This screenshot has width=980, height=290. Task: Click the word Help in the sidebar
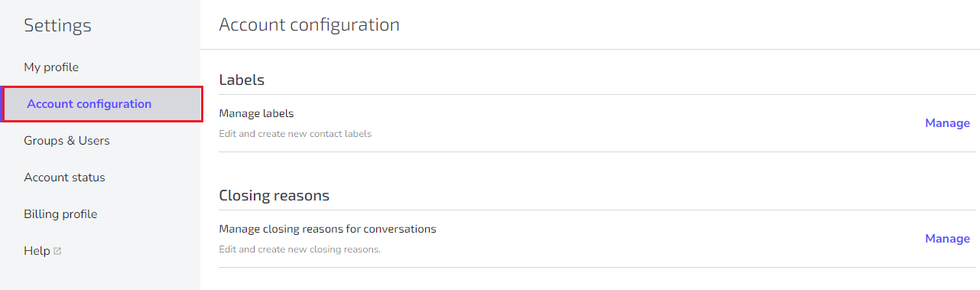click(37, 251)
